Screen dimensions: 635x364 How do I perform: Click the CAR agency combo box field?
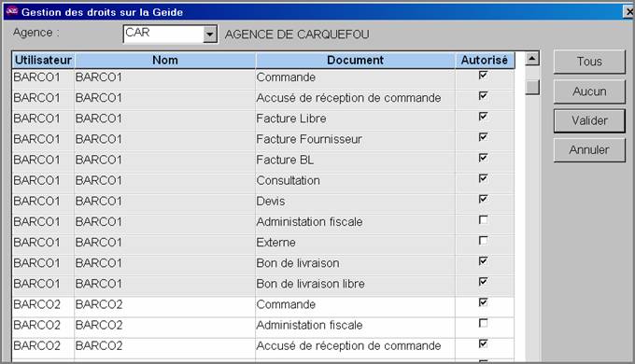coord(163,35)
